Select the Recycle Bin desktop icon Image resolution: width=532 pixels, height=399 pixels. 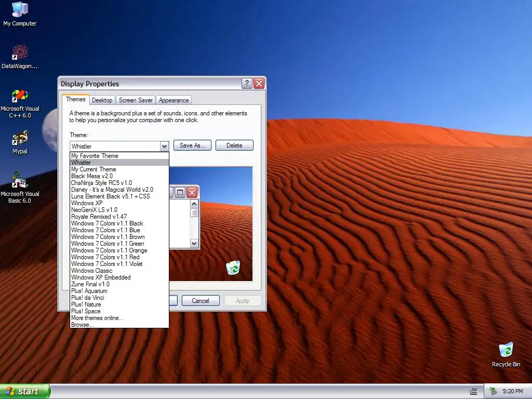coord(506,355)
